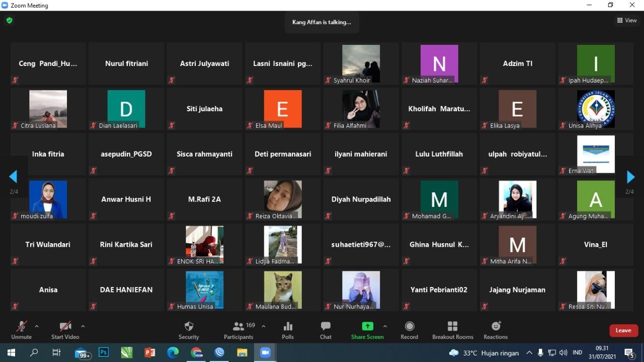The height and width of the screenshot is (362, 644).
Task: Select Diyah Nurpadillah participant tile
Action: pyautogui.click(x=361, y=199)
